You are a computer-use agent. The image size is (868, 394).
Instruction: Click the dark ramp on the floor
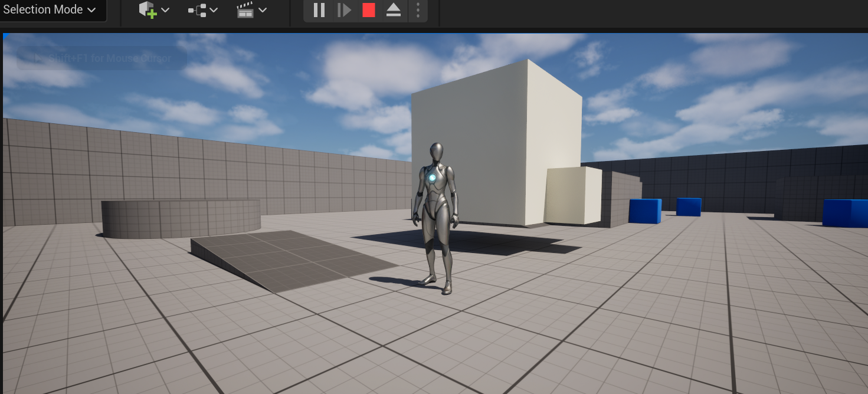(289, 260)
